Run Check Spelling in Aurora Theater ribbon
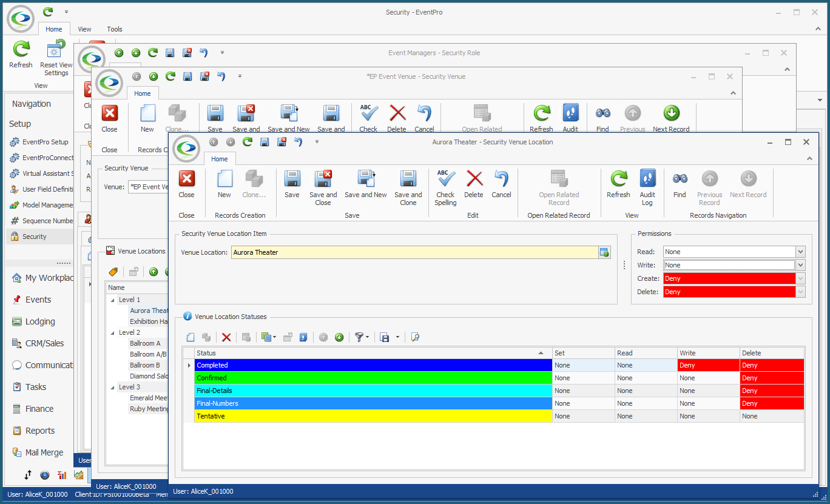 pyautogui.click(x=445, y=188)
